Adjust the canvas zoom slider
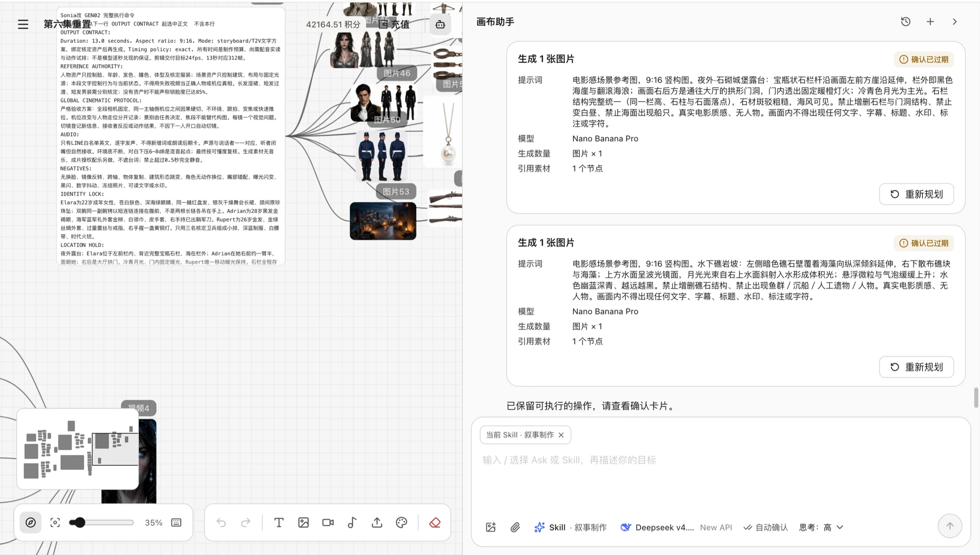 (102, 522)
